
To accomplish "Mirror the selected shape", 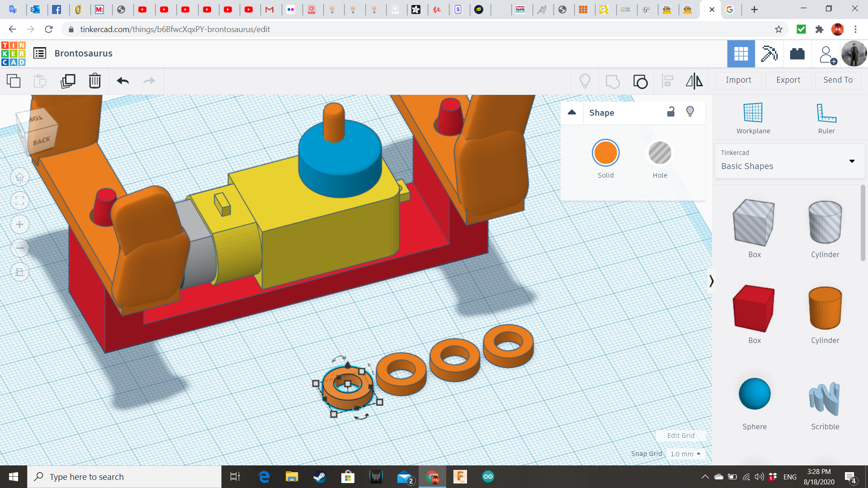I will click(694, 81).
